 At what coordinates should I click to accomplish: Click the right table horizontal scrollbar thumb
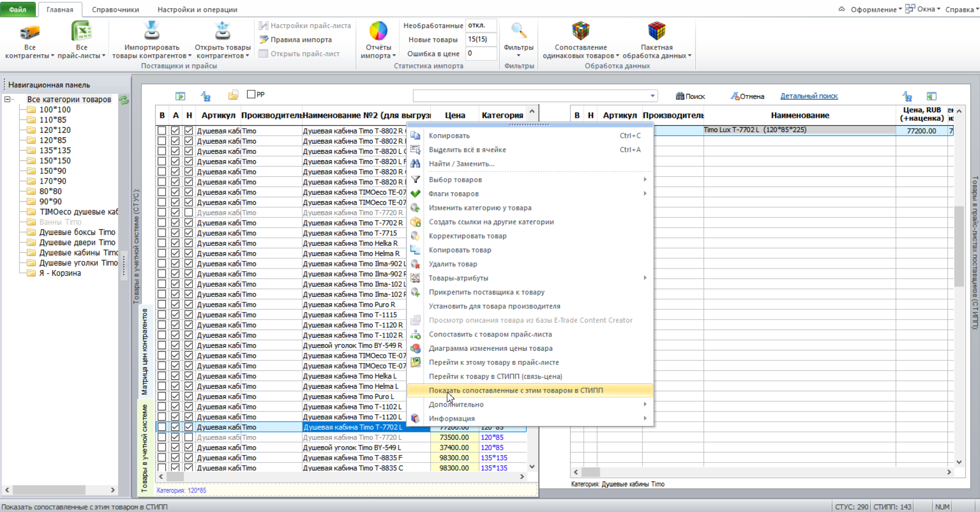pos(591,472)
